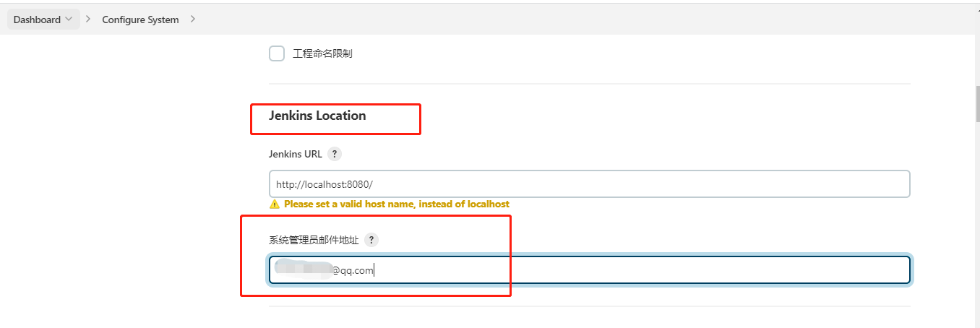Screen dimensions: 980x328
Task: Click the 工程命名限制 checkbox label
Action: (x=322, y=53)
